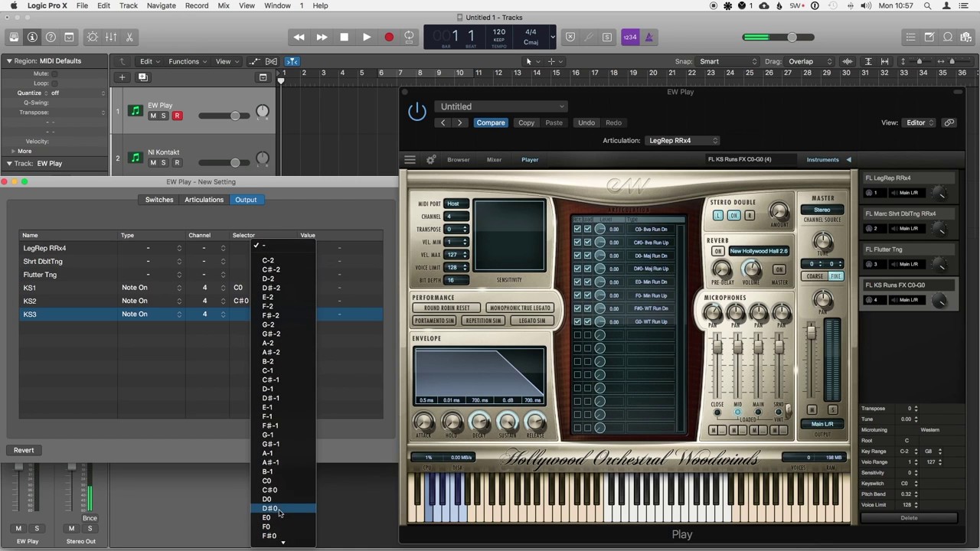The width and height of the screenshot is (980, 551).
Task: Toggle the Metronome icon
Action: 648,37
